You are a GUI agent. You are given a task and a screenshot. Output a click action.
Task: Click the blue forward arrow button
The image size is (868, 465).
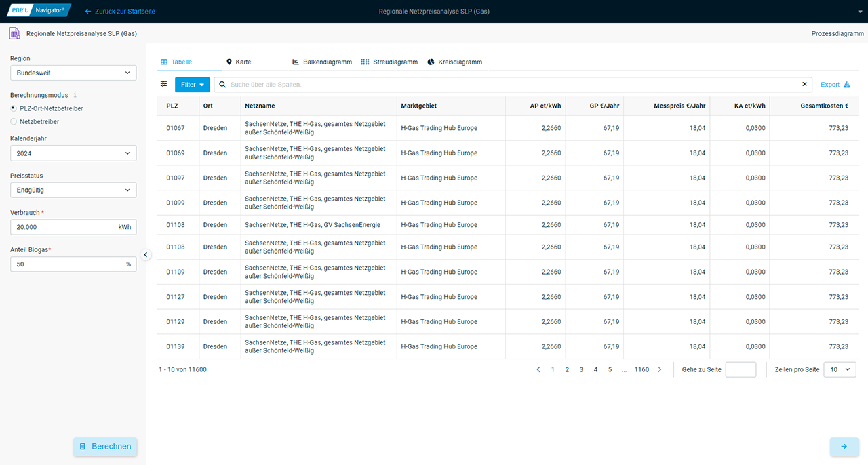844,447
